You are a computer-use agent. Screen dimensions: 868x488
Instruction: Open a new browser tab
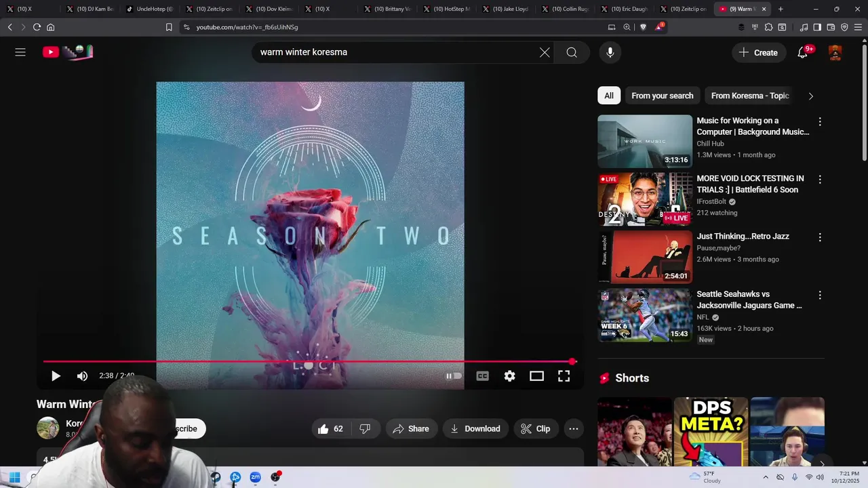click(781, 9)
